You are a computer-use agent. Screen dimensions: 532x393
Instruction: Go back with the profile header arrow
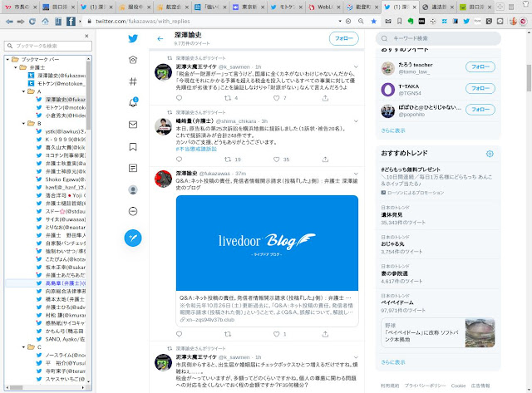click(x=160, y=39)
